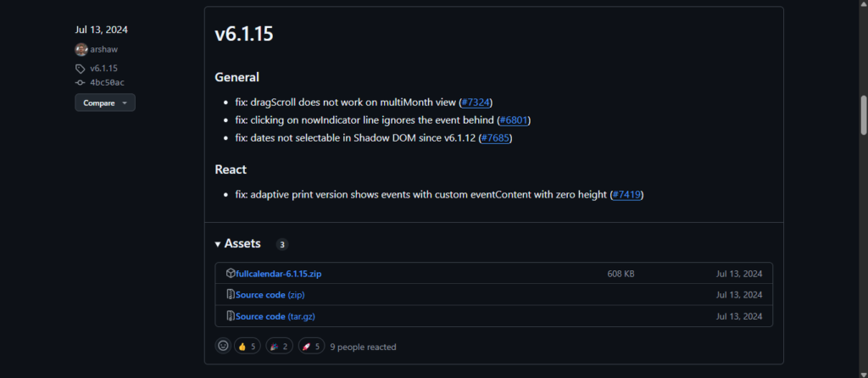Toggle the party popper reaction

[279, 347]
